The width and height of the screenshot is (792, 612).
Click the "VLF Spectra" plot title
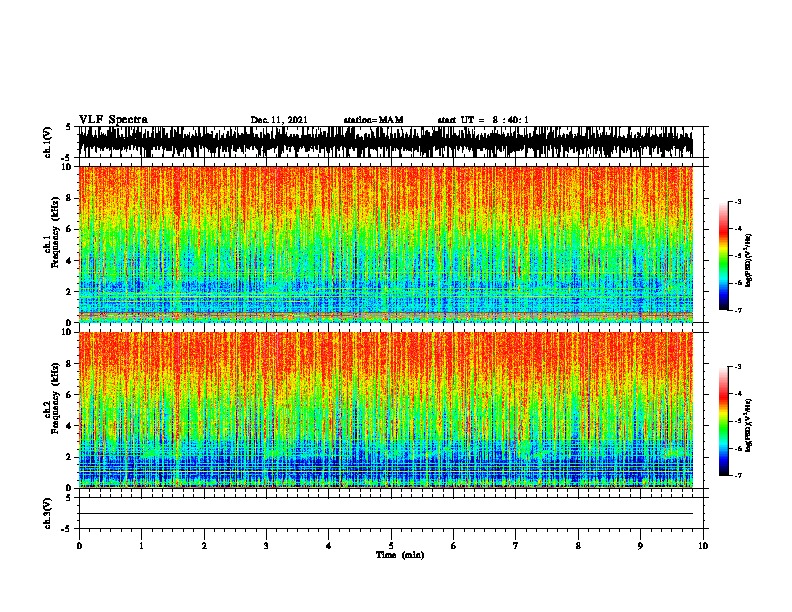pos(113,120)
